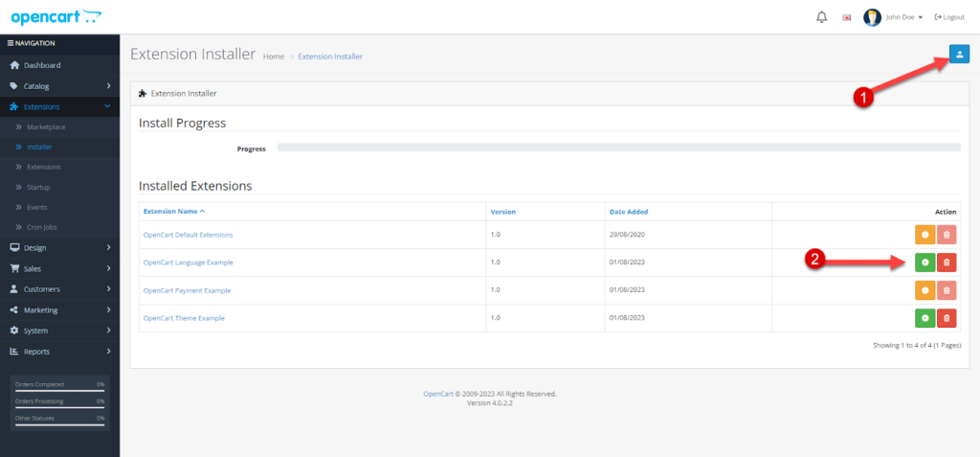
Task: Click the language flag icon
Action: (847, 17)
